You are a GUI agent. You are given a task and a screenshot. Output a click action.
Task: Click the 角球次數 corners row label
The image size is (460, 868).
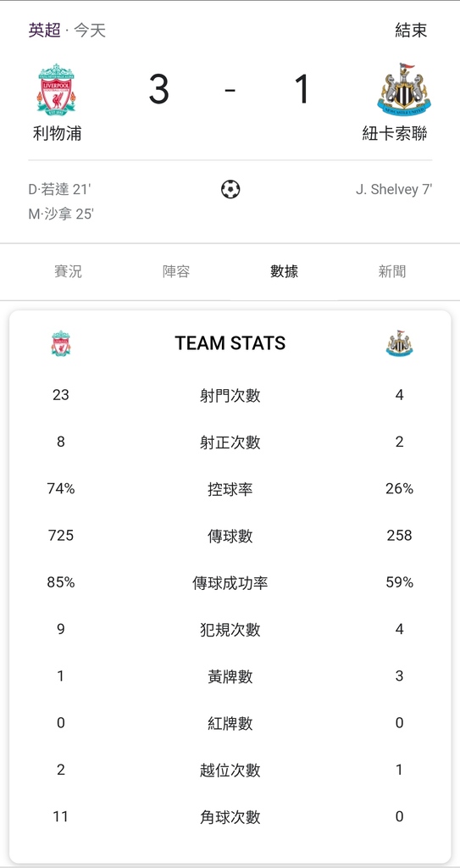click(230, 817)
